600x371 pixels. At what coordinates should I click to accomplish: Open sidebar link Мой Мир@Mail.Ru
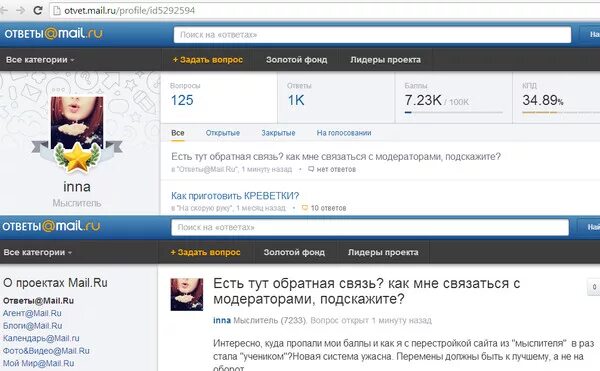click(39, 363)
